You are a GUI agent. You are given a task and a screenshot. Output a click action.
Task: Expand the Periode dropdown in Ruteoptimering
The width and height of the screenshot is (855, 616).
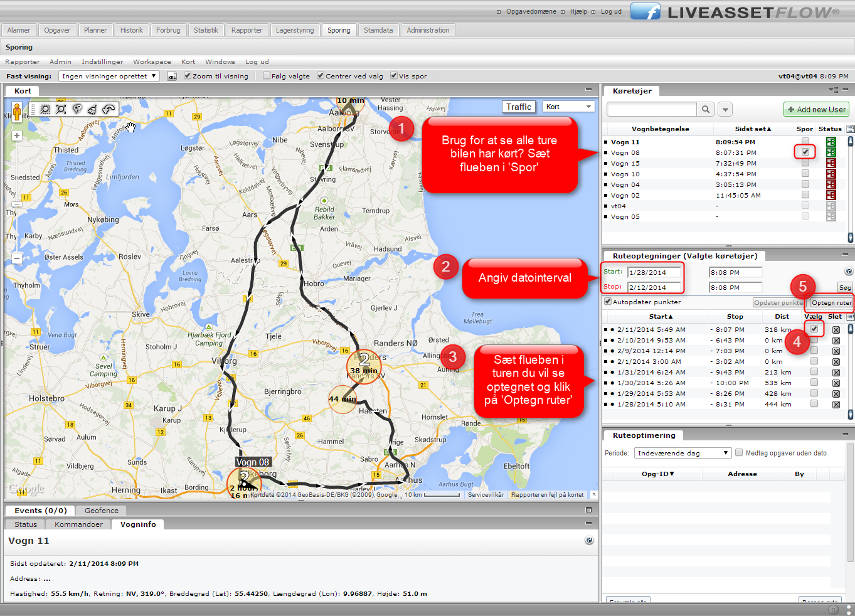coord(682,453)
